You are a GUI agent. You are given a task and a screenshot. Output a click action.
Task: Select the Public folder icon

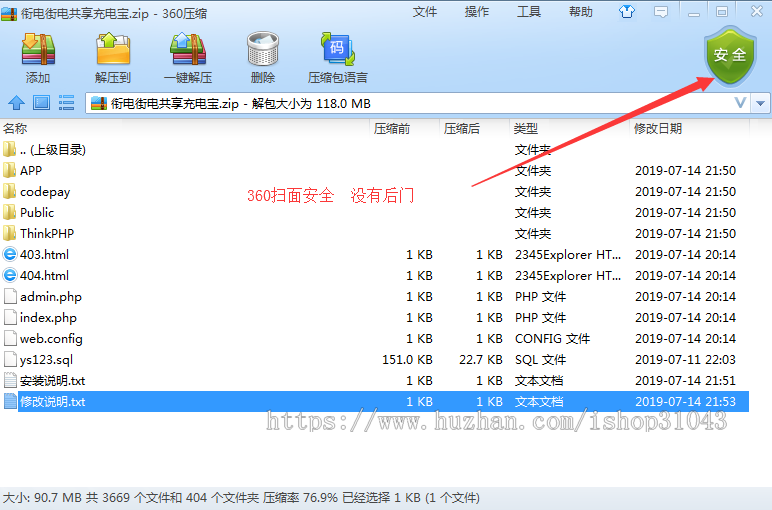9,212
